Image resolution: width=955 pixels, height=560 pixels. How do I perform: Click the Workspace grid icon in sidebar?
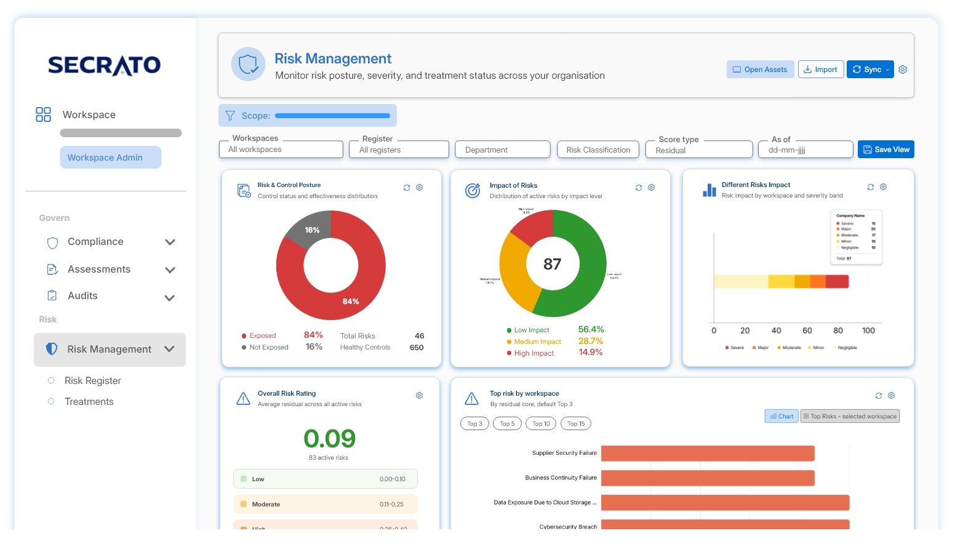pyautogui.click(x=43, y=114)
